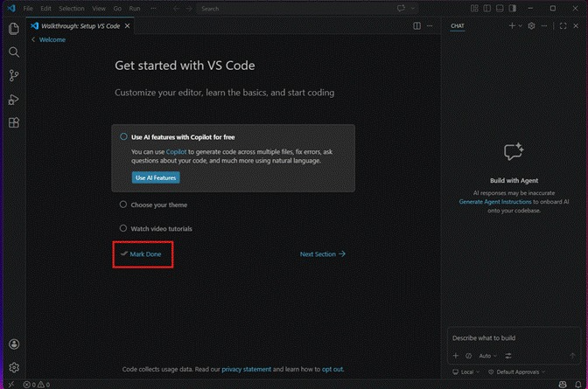Click the remote window indicator in status bar
The width and height of the screenshot is (588, 389).
(11, 384)
